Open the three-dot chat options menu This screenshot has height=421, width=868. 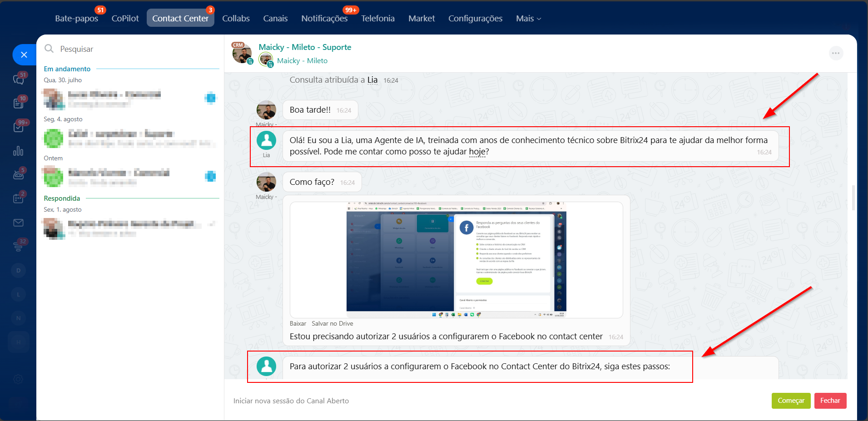[x=835, y=54]
